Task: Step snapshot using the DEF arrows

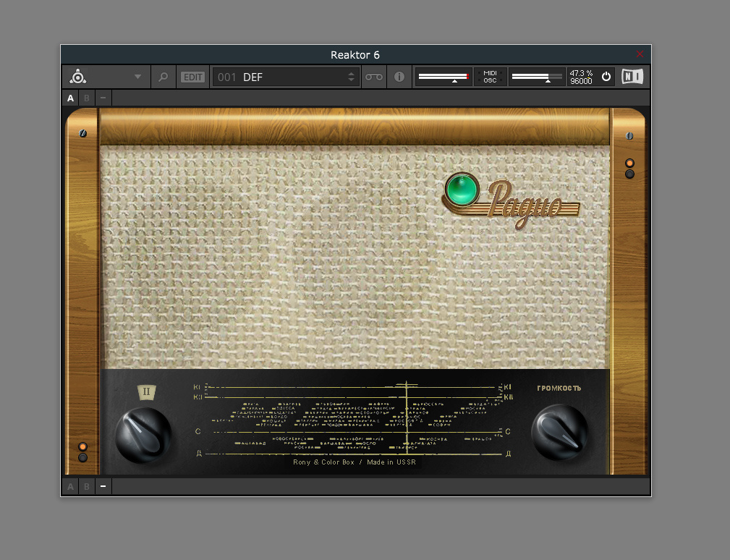Action: tap(352, 77)
